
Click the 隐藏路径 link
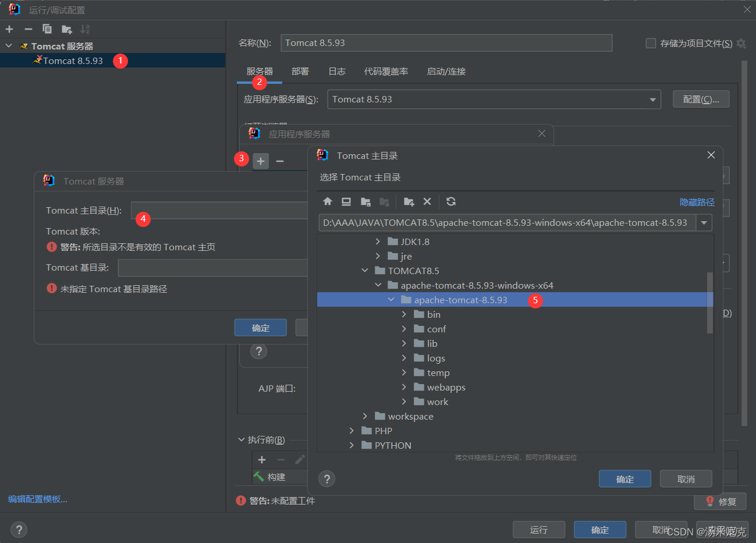click(x=697, y=202)
